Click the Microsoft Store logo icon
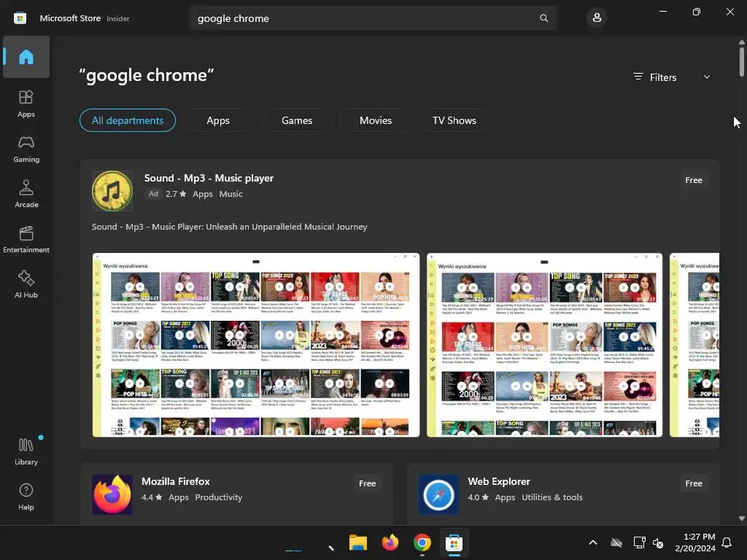 click(20, 18)
